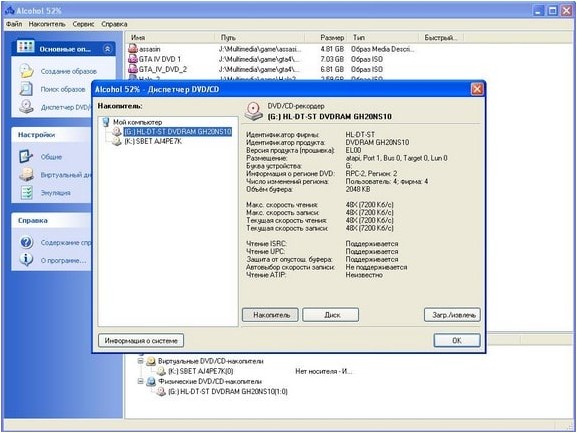The width and height of the screenshot is (577, 433).
Task: Sort the list by the Размер column header
Action: click(x=332, y=38)
